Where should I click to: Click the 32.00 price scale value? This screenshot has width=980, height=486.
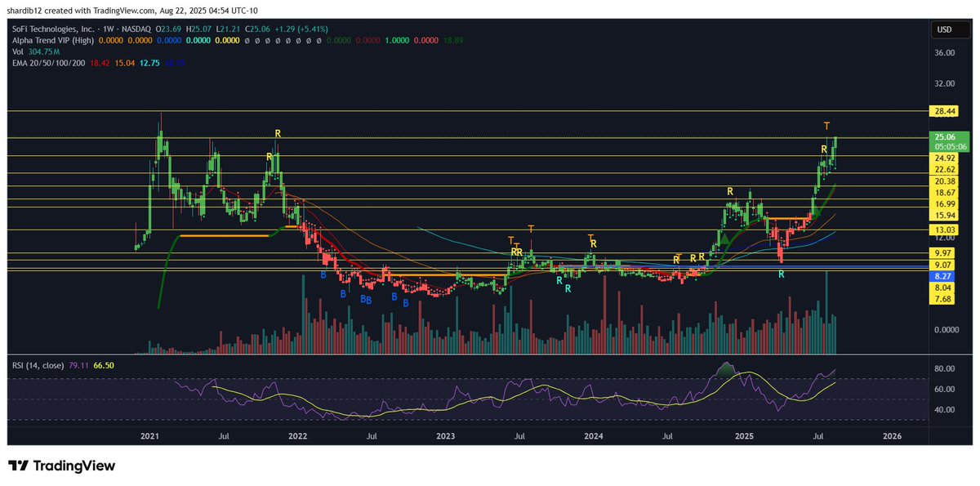[945, 83]
